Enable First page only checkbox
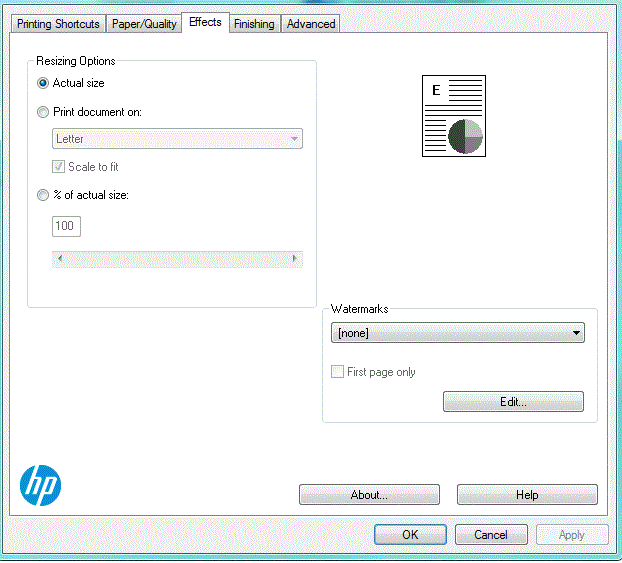The image size is (622, 563). 338,372
